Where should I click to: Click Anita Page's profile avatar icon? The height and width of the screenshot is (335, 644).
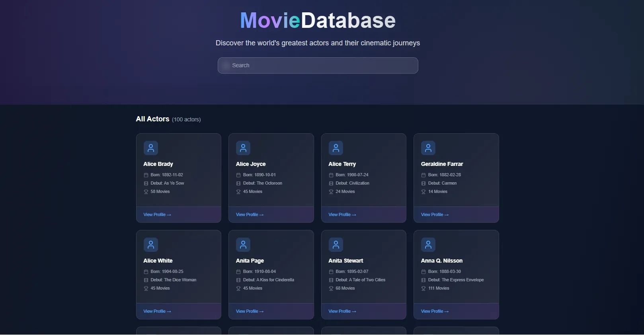pos(243,245)
